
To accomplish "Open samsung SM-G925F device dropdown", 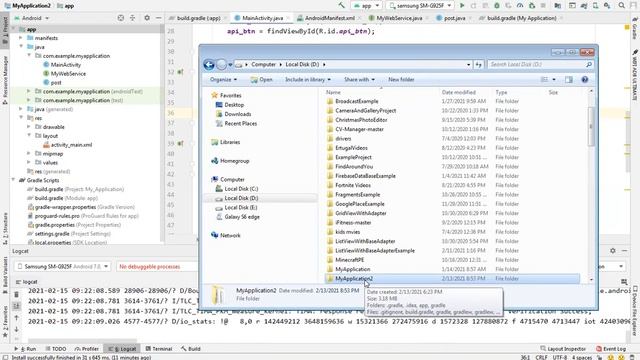I will pyautogui.click(x=420, y=6).
